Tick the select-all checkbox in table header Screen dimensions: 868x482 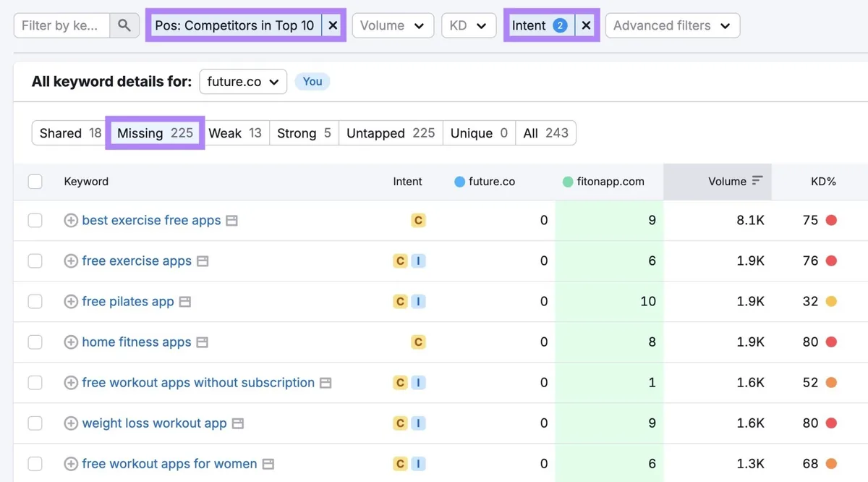click(35, 182)
